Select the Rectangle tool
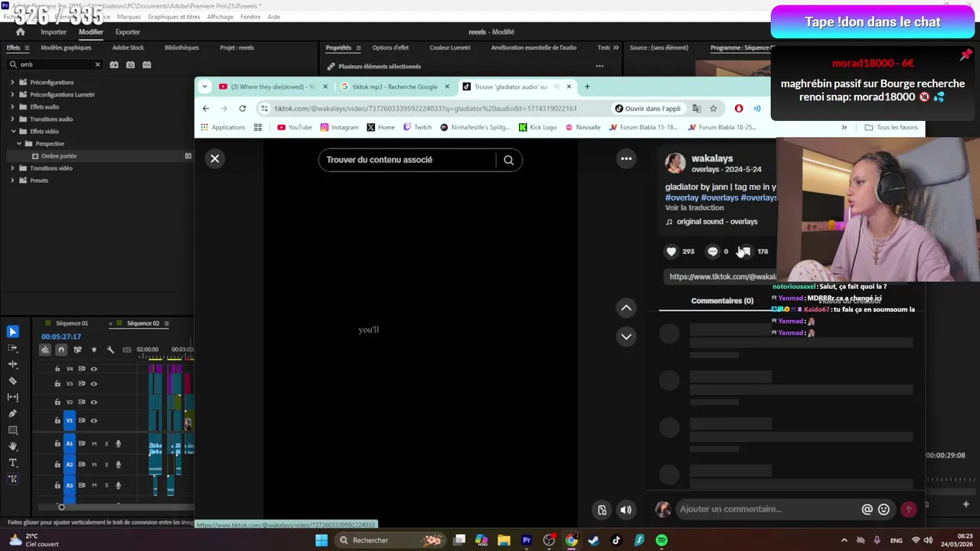This screenshot has width=980, height=551. (12, 430)
